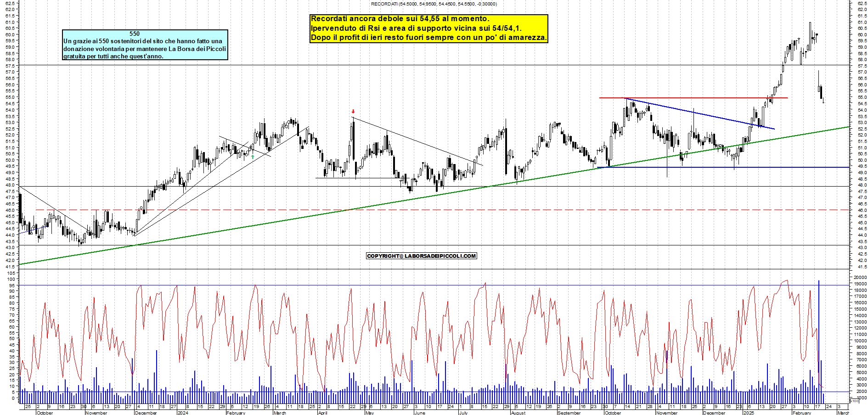Click the '95' RSI axis label

pos(11,285)
